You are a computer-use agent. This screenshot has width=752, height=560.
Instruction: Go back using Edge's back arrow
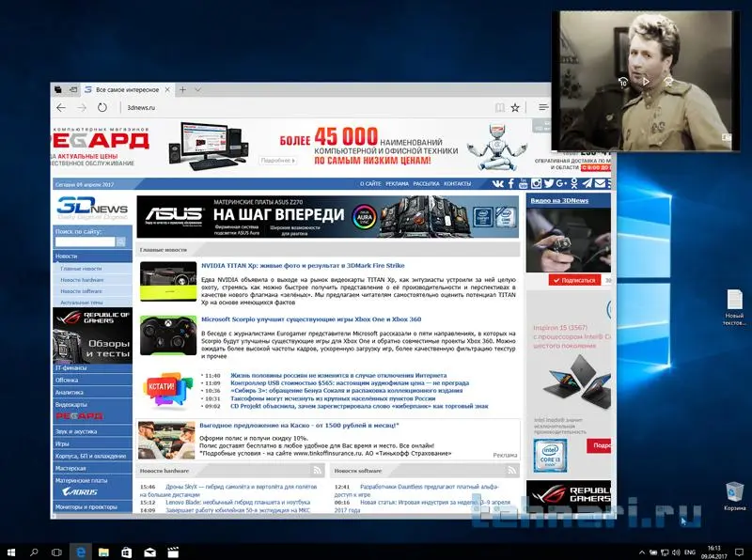coord(61,108)
